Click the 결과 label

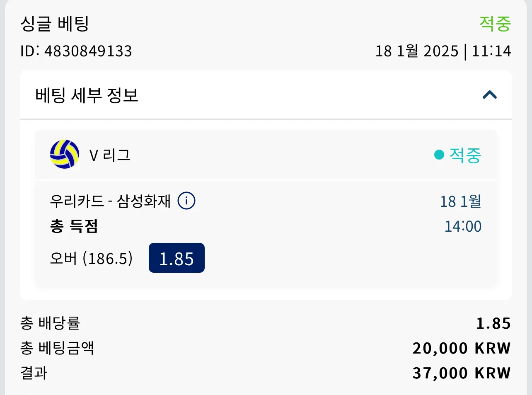tap(34, 373)
